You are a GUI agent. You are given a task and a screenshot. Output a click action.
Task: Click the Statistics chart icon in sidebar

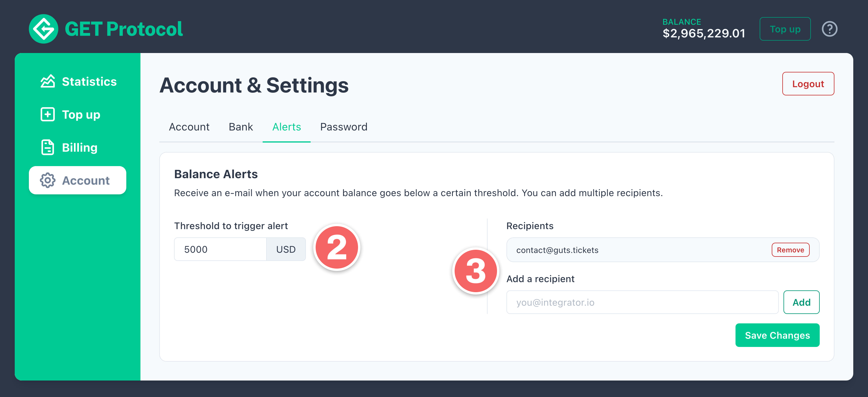tap(47, 81)
